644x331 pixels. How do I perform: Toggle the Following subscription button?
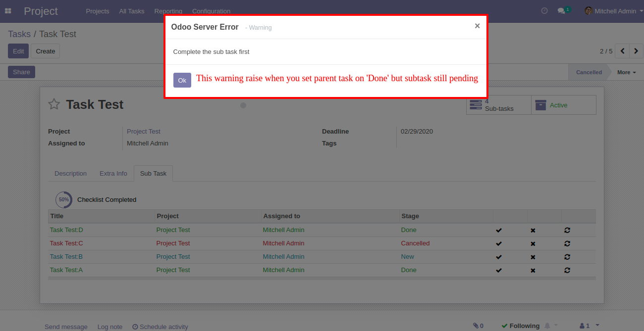(520, 326)
